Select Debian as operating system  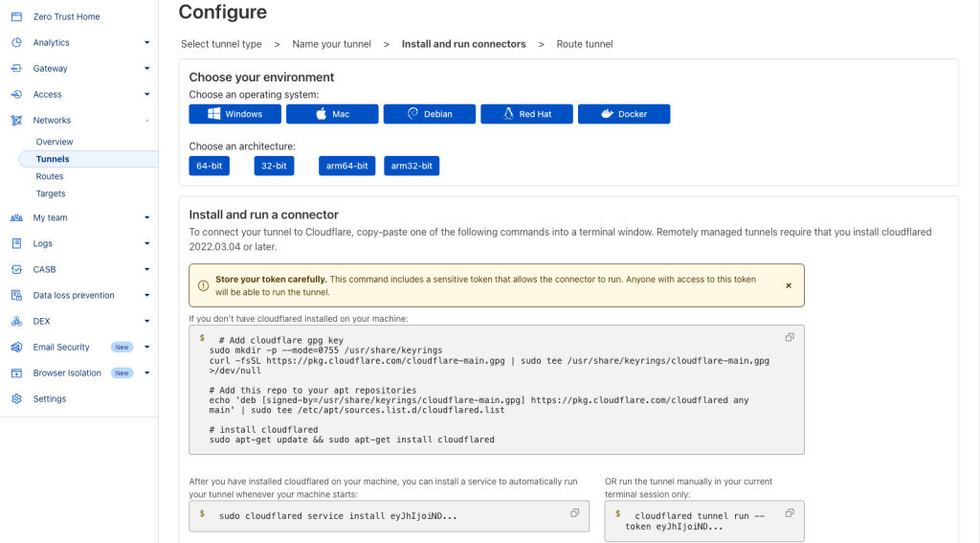[x=430, y=114]
